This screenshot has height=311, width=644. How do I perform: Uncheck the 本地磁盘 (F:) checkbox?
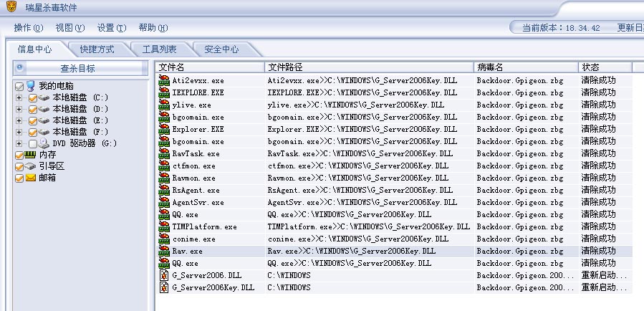[x=33, y=133]
